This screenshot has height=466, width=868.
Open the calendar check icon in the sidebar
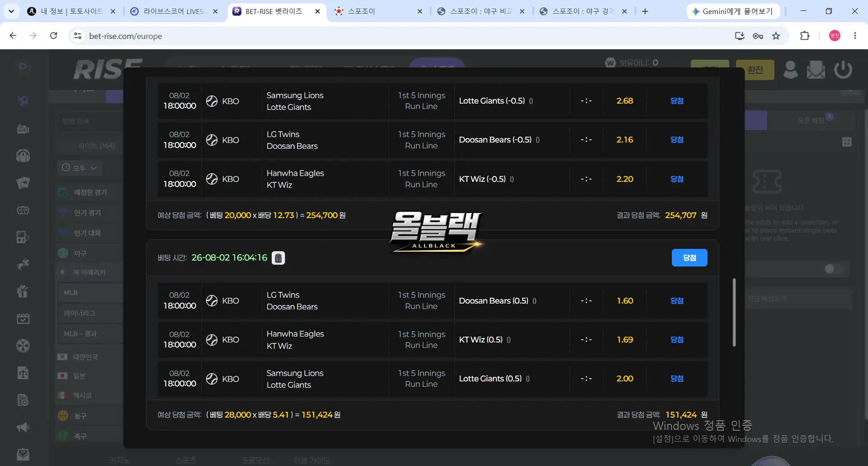[x=23, y=319]
